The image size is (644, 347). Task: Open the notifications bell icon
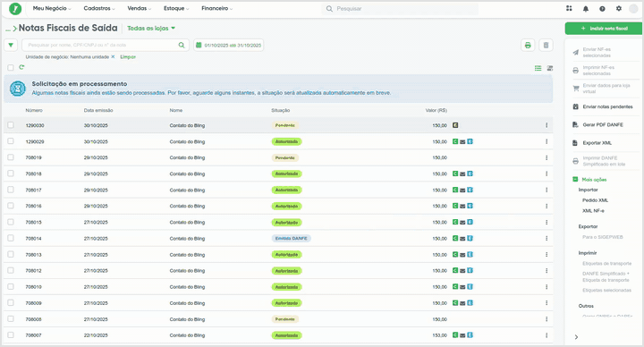tap(586, 9)
